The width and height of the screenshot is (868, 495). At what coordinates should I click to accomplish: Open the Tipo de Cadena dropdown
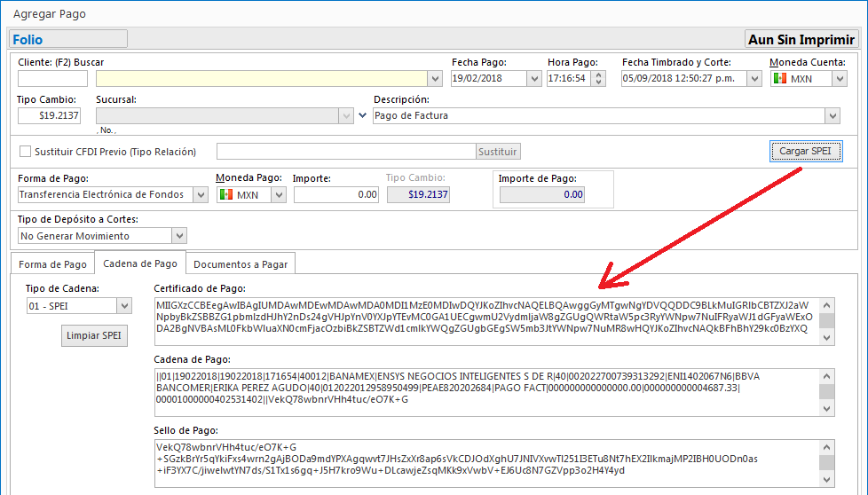(124, 306)
